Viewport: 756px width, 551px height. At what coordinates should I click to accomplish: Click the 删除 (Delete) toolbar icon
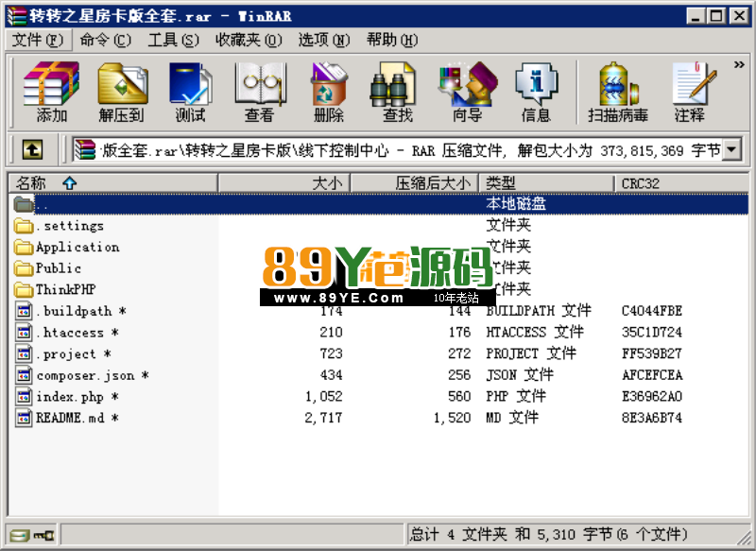pyautogui.click(x=329, y=83)
